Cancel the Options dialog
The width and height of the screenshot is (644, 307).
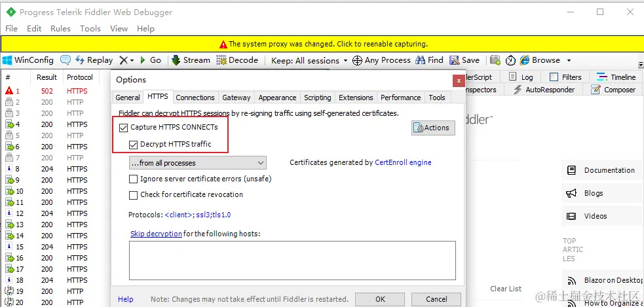click(x=436, y=299)
